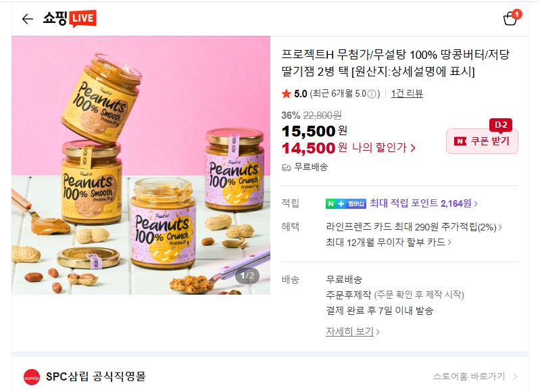The height and width of the screenshot is (392, 540).
Task: Click the delivery truck icon next to 무료배송
Action: 287,168
